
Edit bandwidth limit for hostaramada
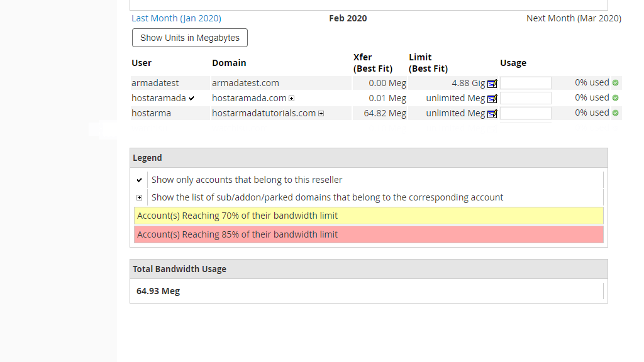pos(492,99)
